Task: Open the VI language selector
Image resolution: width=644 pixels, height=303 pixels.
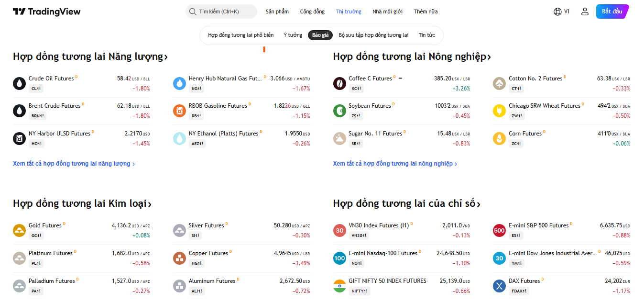Action: (x=561, y=11)
